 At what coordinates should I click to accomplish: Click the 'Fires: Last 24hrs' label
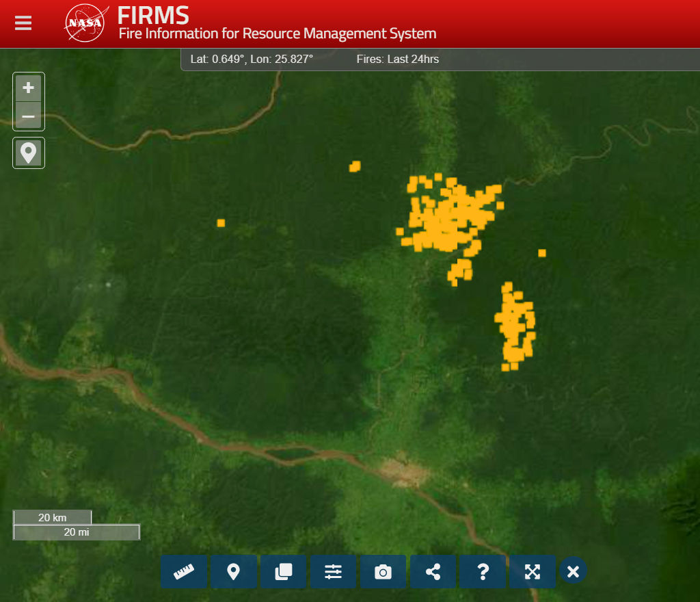coord(397,60)
